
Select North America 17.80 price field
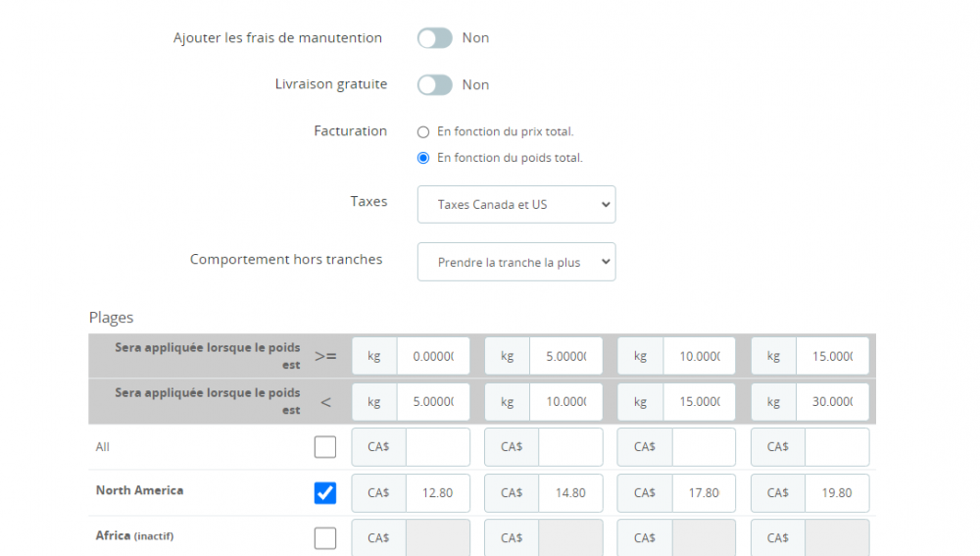[x=703, y=493]
